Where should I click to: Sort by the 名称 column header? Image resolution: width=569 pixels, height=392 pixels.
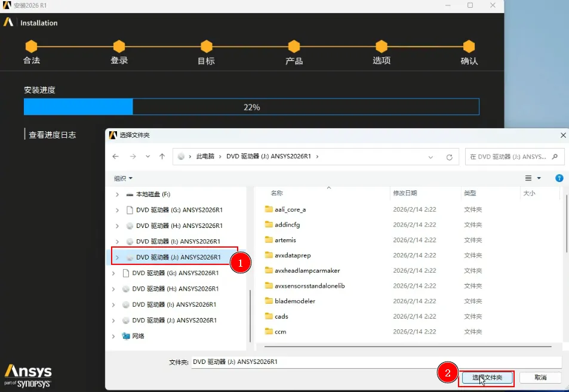pyautogui.click(x=277, y=193)
